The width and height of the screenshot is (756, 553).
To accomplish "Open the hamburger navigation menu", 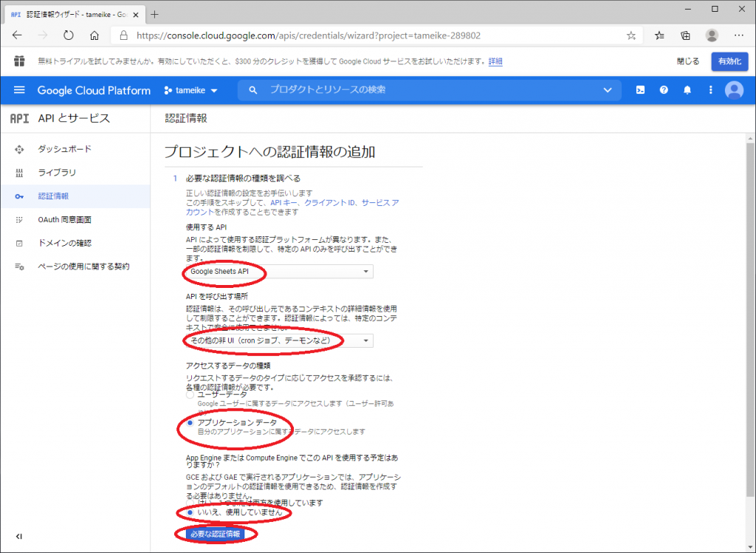I will 19,90.
